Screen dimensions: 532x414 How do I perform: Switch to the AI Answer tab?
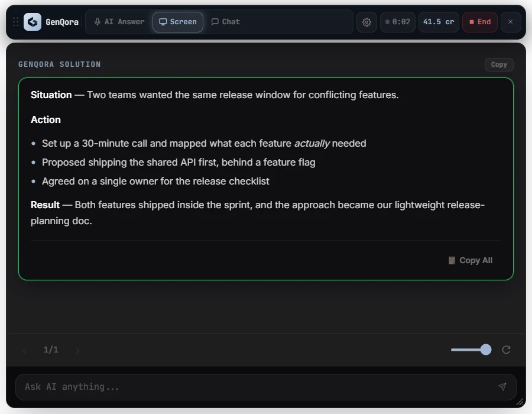[119, 22]
